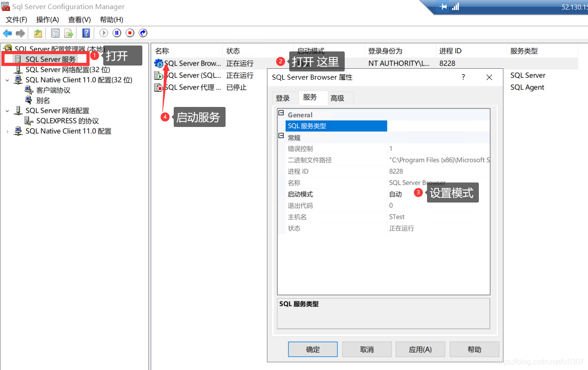
Task: Click the signal strength icon on connection bar
Action: tap(456, 7)
